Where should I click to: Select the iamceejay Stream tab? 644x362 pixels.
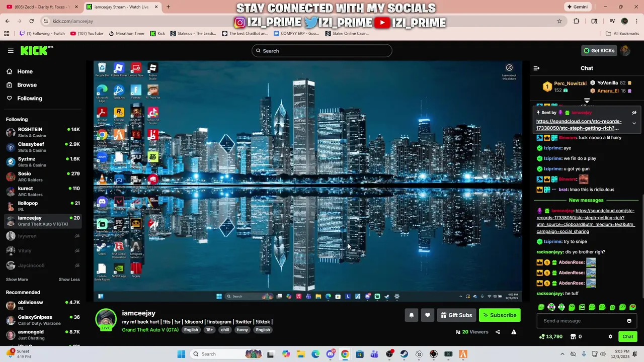click(x=122, y=7)
